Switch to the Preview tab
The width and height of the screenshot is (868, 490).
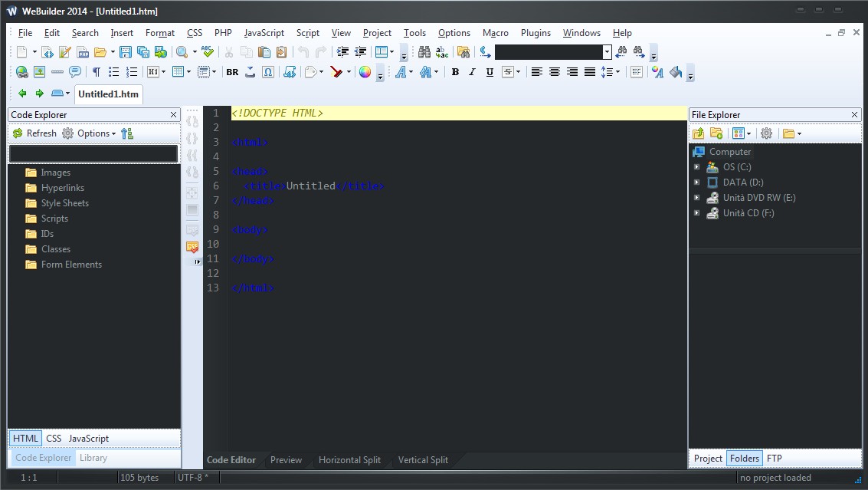click(286, 460)
